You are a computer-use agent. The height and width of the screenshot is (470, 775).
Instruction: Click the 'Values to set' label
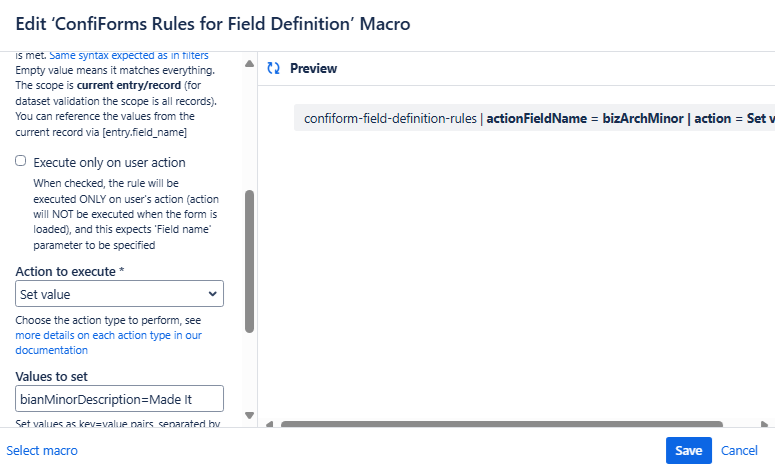coord(51,376)
